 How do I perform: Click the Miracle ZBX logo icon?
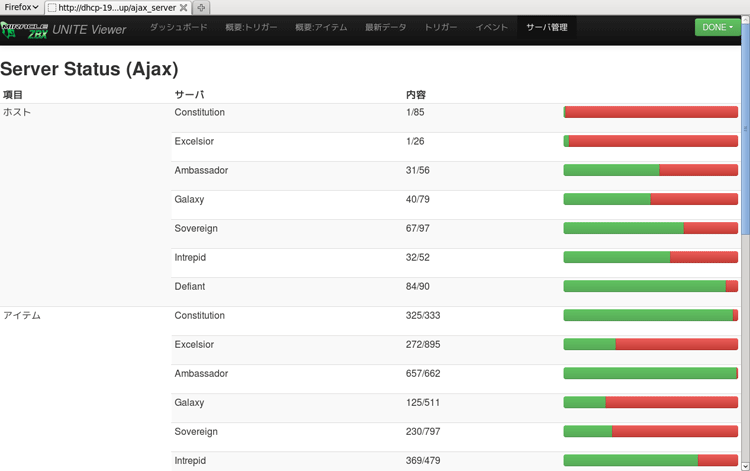click(x=24, y=29)
